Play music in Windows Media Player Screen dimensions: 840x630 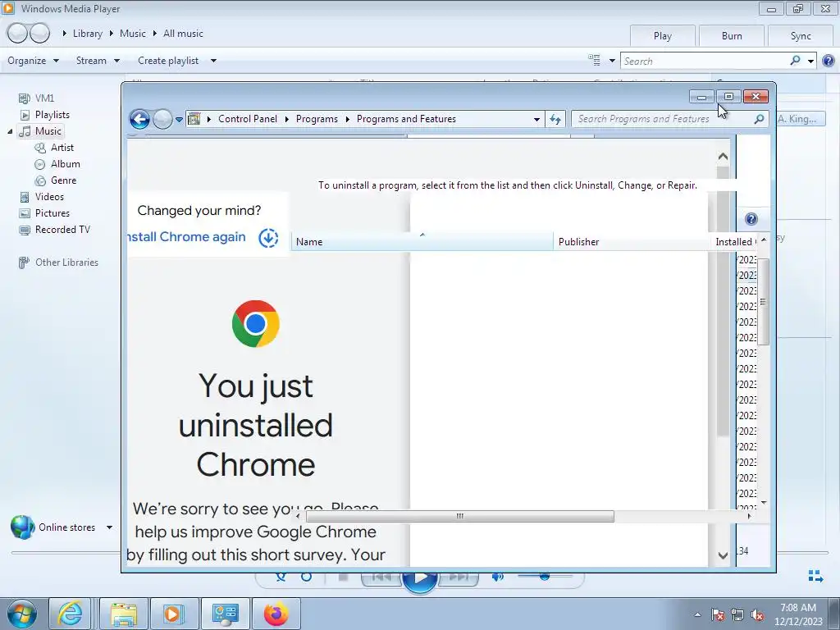419,577
